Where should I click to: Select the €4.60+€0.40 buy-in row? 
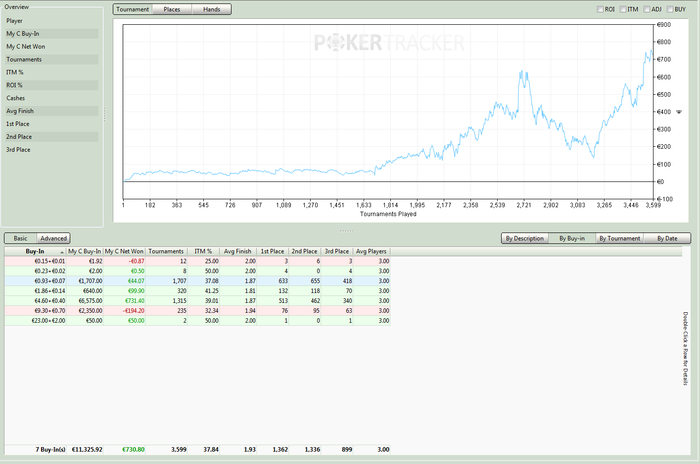click(x=197, y=301)
